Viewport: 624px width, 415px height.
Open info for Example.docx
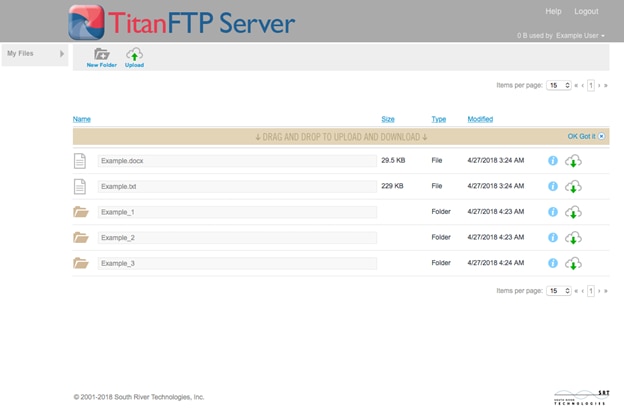coord(553,161)
